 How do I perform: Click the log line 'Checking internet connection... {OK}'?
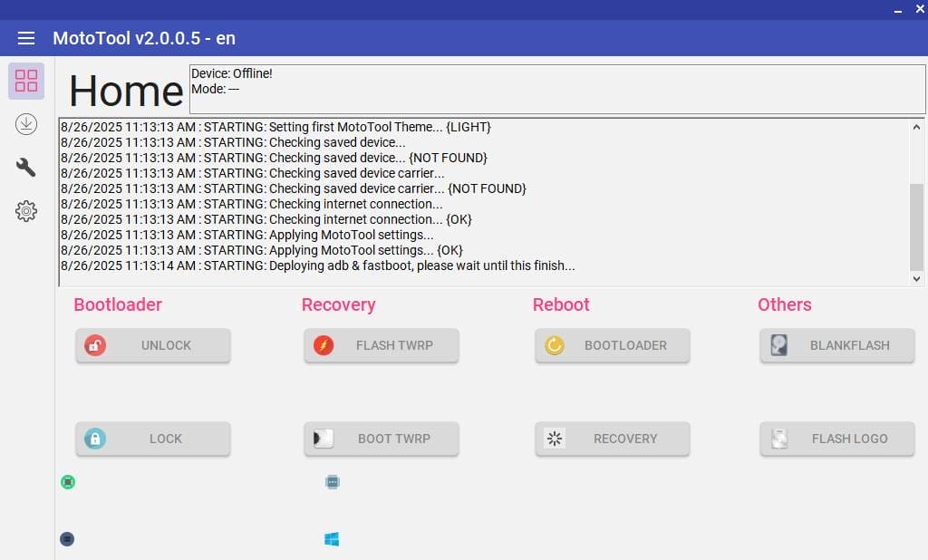(266, 219)
